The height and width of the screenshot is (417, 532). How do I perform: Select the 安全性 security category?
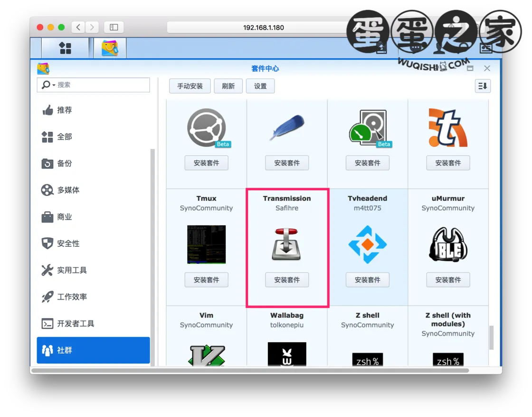[x=93, y=243]
